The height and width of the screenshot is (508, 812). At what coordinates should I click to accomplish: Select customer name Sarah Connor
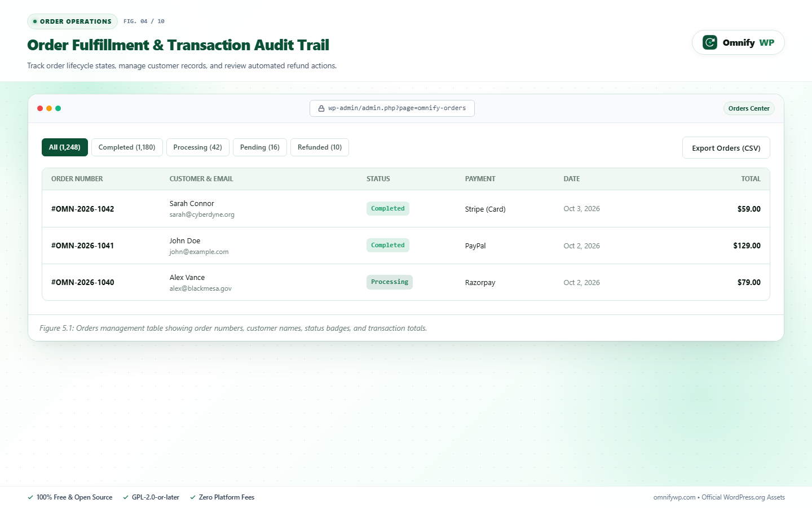point(192,203)
